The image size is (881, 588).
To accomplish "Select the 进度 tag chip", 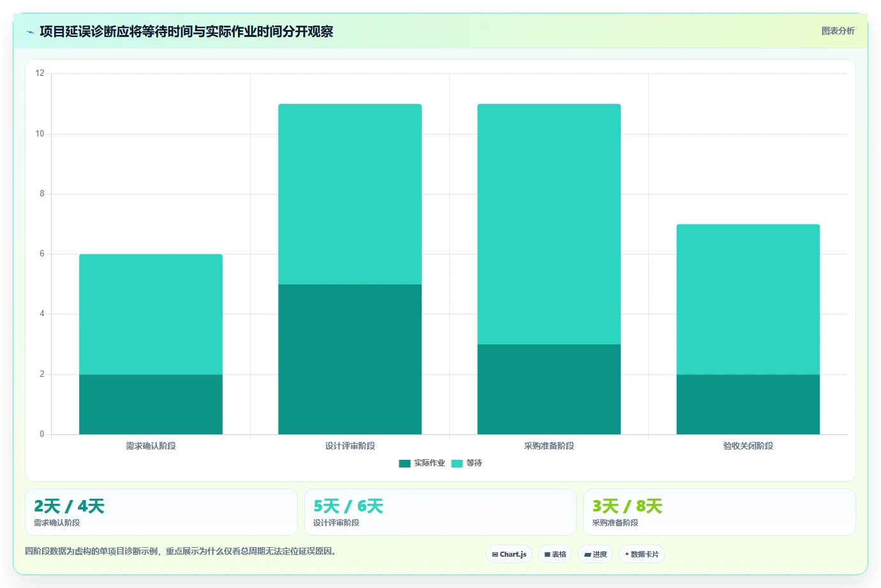I will click(x=595, y=554).
